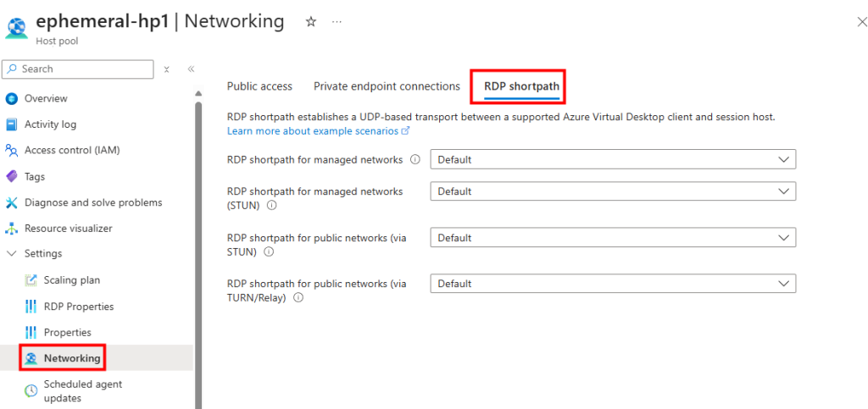Open the Tags menu item

[x=35, y=177]
